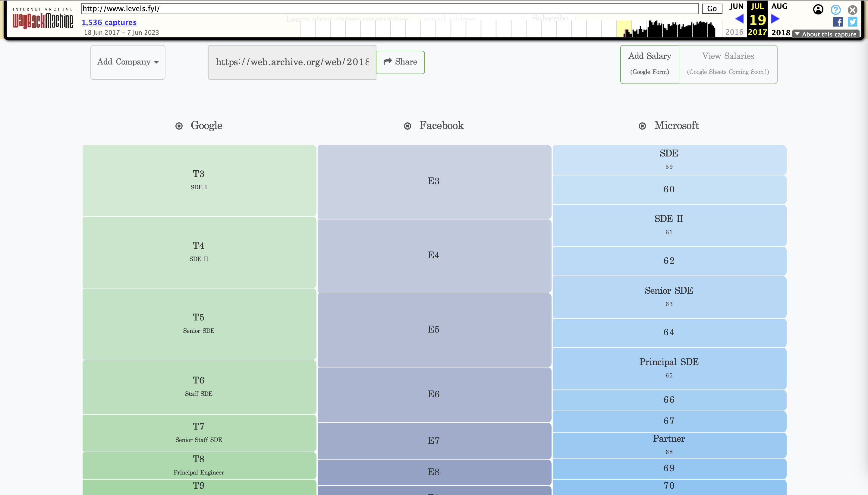
Task: Open the 1,536 captures link
Action: pos(109,22)
